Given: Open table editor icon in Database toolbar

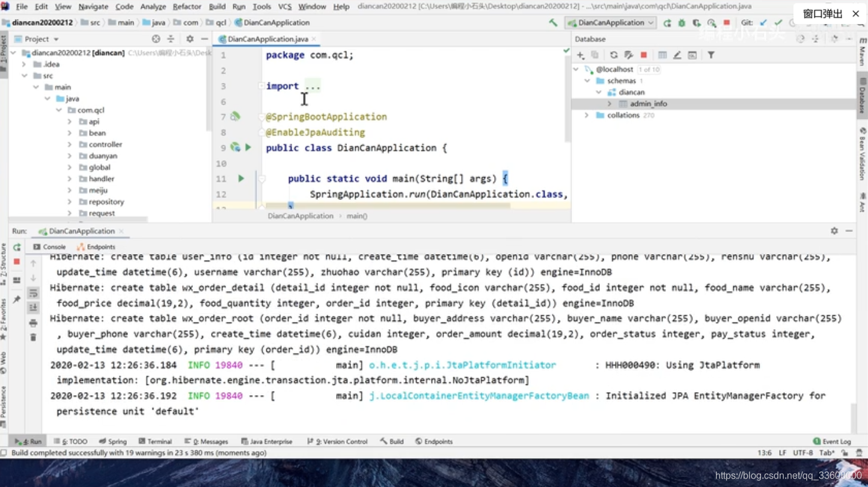Looking at the screenshot, I should coord(662,55).
